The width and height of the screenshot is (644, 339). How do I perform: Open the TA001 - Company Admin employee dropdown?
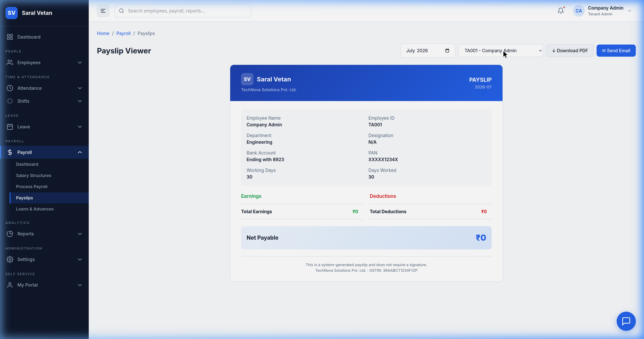(x=501, y=51)
